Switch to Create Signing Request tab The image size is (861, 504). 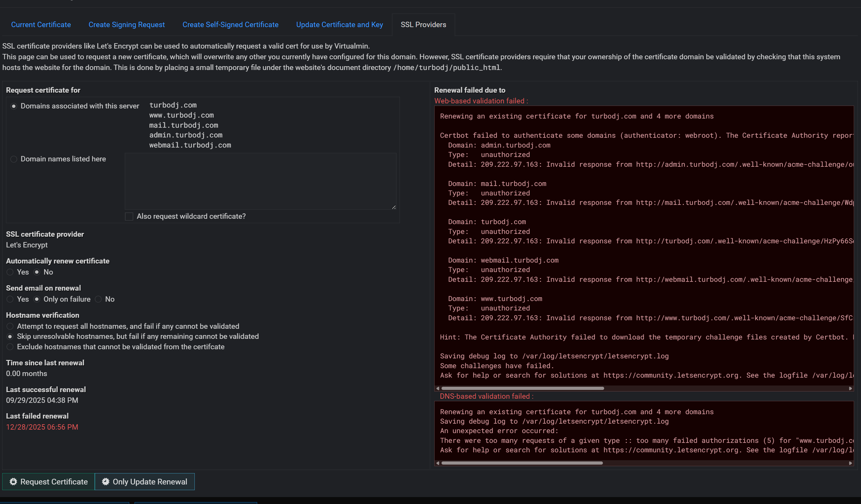tap(126, 25)
